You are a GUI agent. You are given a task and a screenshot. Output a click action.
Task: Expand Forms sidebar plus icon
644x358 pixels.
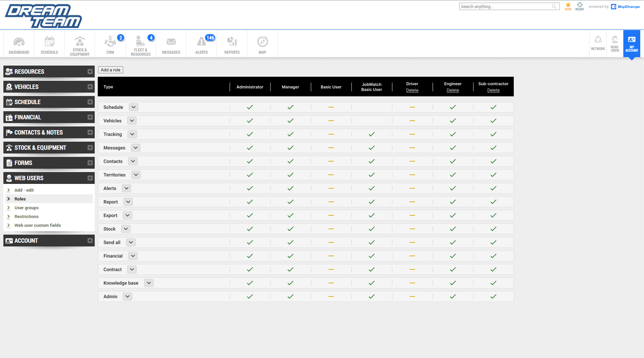pos(90,163)
